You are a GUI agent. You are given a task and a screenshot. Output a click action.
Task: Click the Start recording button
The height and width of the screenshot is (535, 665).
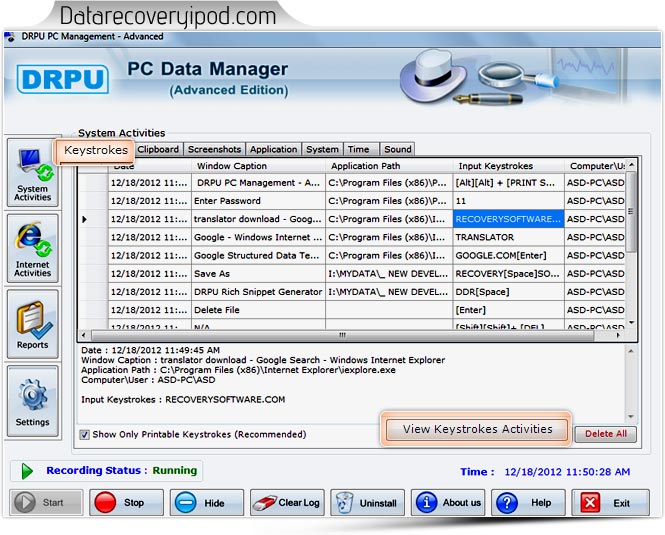(x=47, y=502)
